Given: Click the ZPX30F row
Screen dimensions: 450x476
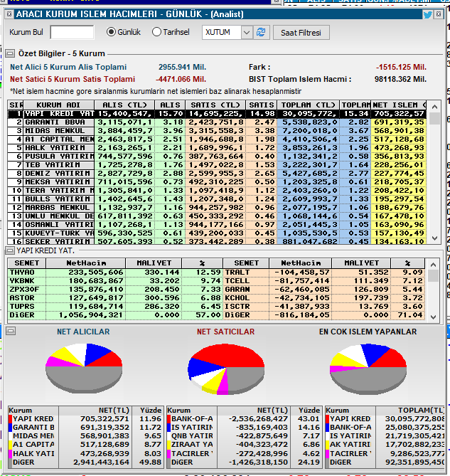Looking at the screenshot, I should (x=115, y=290).
